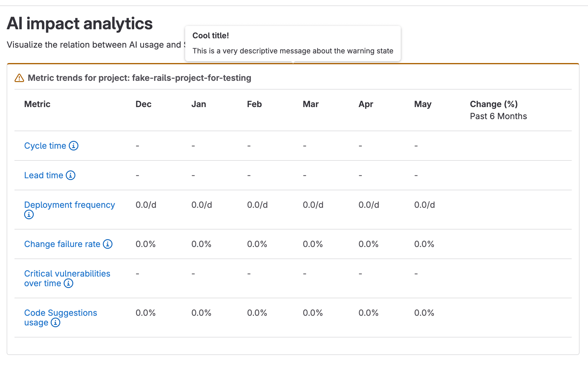Open the Critical vulnerabilities over time link

67,274
